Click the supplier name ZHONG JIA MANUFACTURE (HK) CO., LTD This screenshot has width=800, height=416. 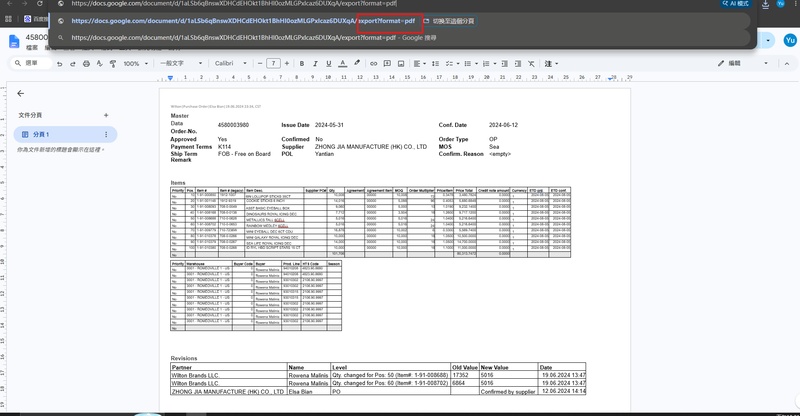point(371,146)
